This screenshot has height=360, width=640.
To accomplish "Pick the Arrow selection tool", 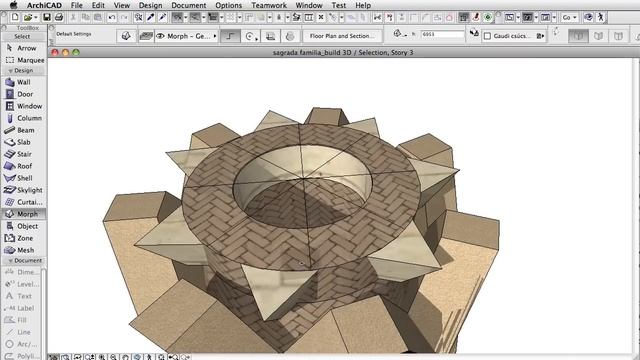I will 24,48.
